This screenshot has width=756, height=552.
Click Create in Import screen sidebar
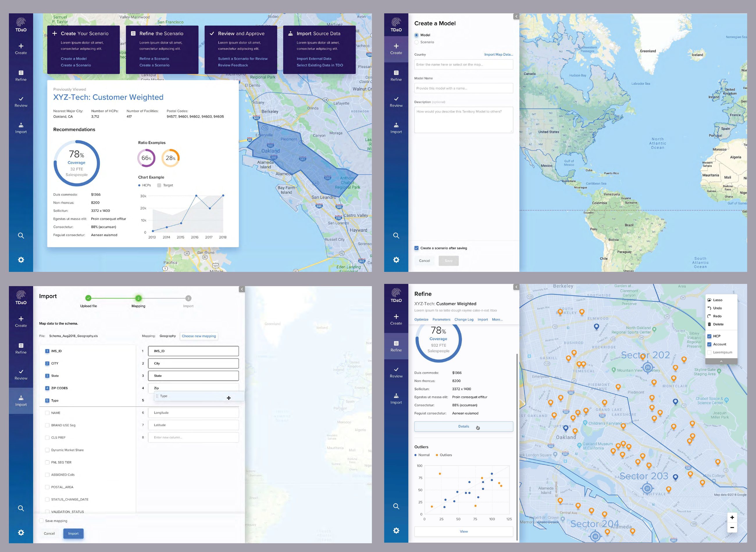(21, 322)
